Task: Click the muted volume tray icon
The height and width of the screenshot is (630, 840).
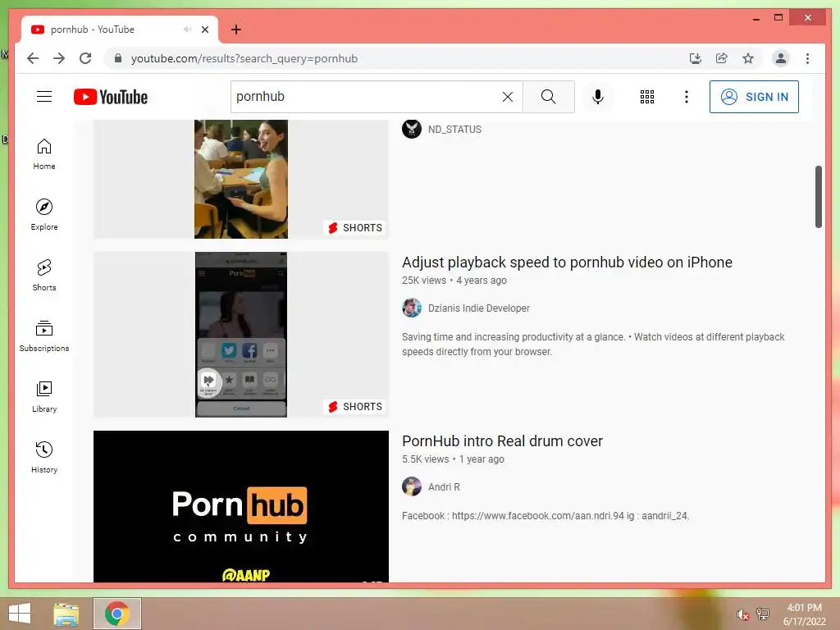Action: (742, 614)
